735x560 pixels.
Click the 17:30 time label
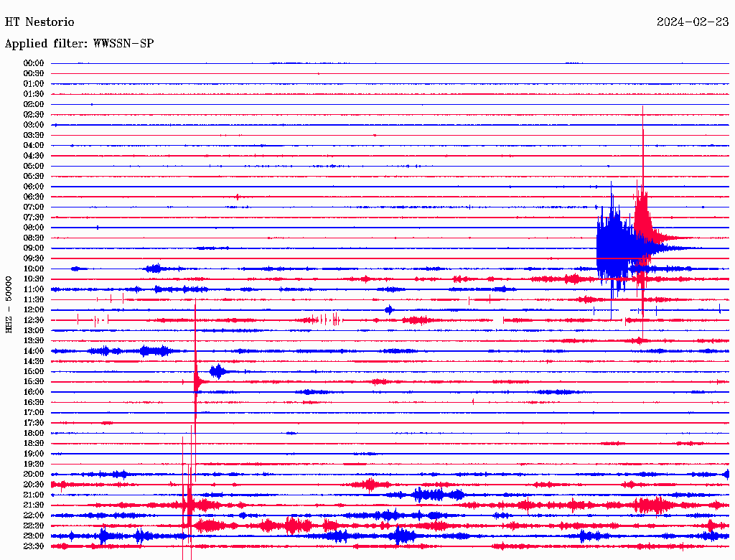34,423
